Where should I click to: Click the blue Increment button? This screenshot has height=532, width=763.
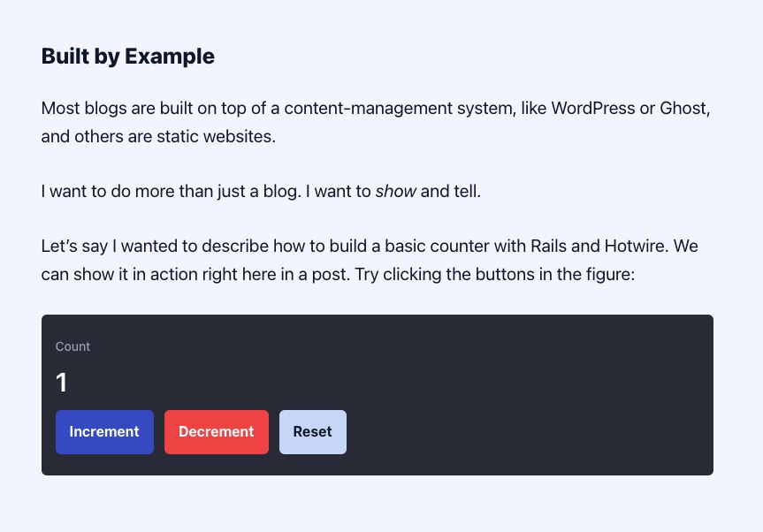(104, 432)
